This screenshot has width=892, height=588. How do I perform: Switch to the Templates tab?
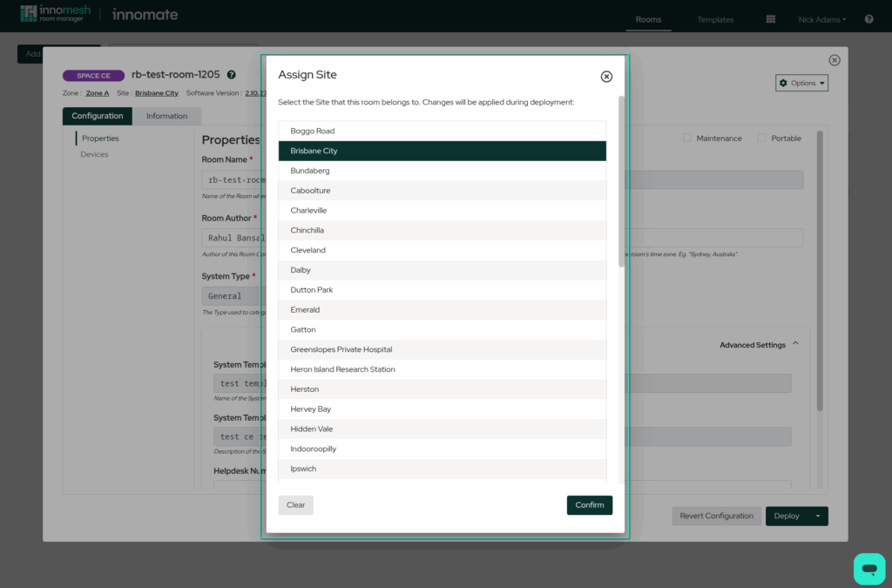pyautogui.click(x=714, y=19)
